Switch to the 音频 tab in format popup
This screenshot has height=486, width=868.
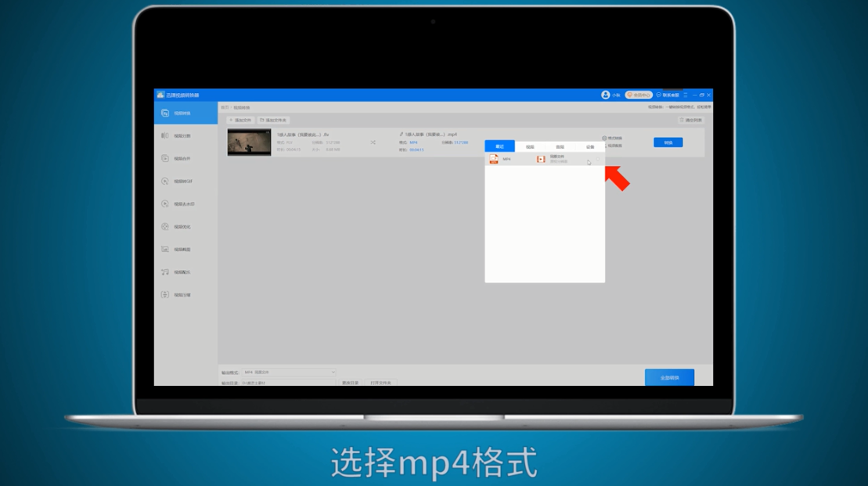pyautogui.click(x=560, y=146)
